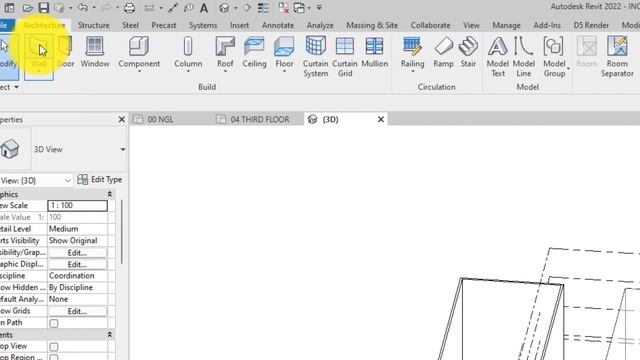Click the Undo icon
The width and height of the screenshot is (640, 360).
83,7
